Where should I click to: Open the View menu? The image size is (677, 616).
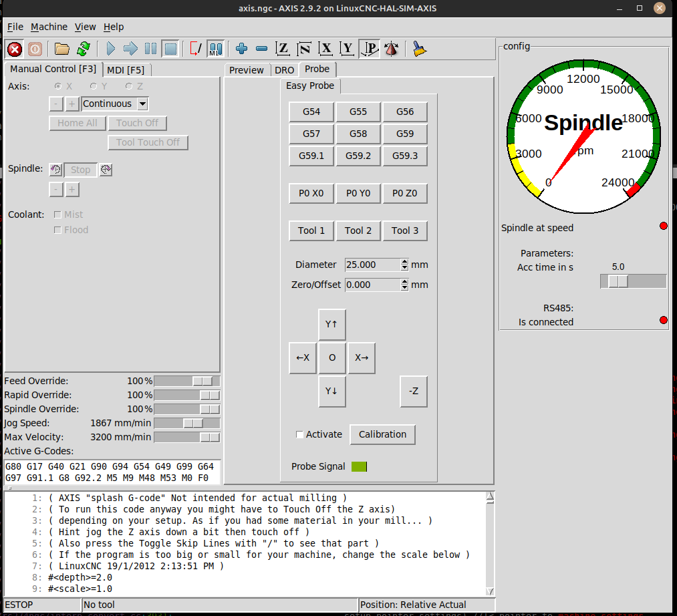[85, 27]
